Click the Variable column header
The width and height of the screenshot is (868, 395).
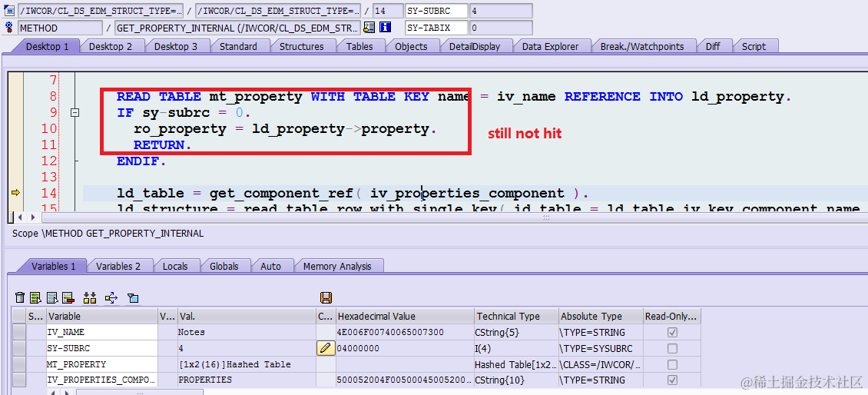coord(102,317)
